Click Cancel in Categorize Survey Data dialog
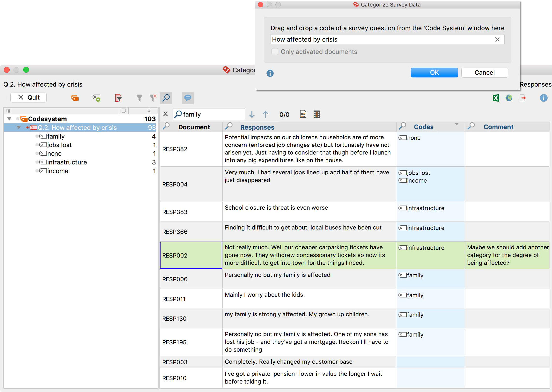Viewport: 552px width, 392px height. click(x=485, y=73)
